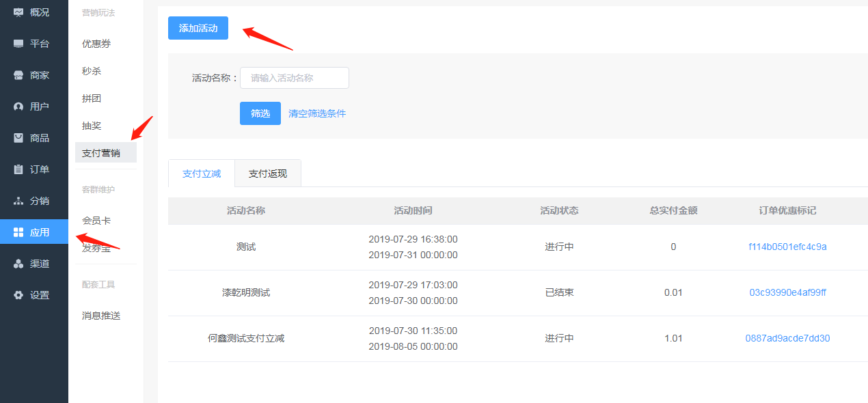Open the 设置 menu label
Image resolution: width=868 pixels, height=403 pixels.
[40, 295]
